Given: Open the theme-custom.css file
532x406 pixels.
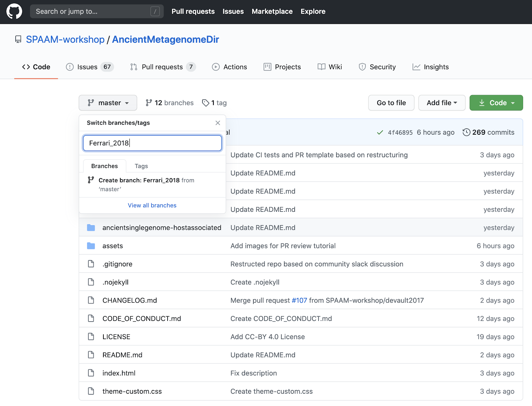Looking at the screenshot, I should tap(132, 391).
